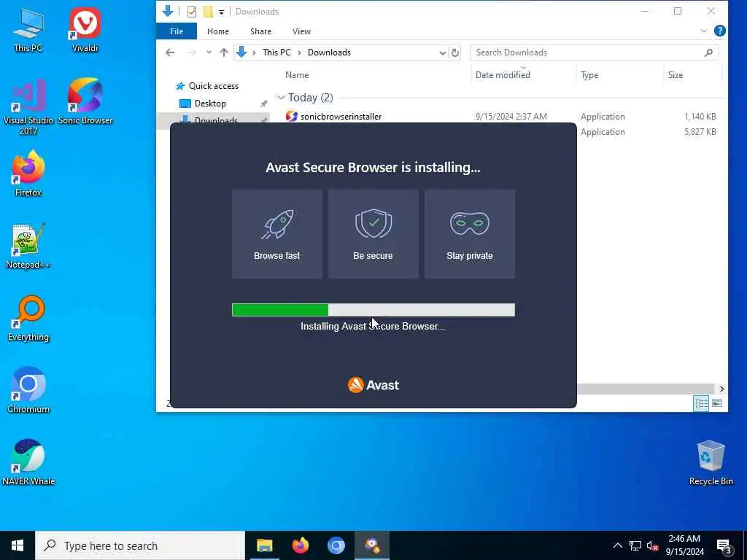Image resolution: width=747 pixels, height=560 pixels.
Task: Open Chromium from the taskbar
Action: (336, 545)
